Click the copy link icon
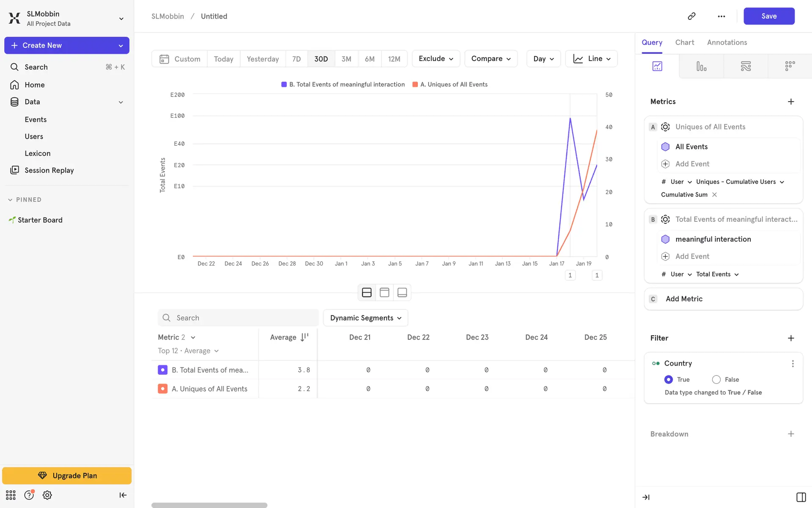Screen dimensions: 812x508 [x=691, y=16]
